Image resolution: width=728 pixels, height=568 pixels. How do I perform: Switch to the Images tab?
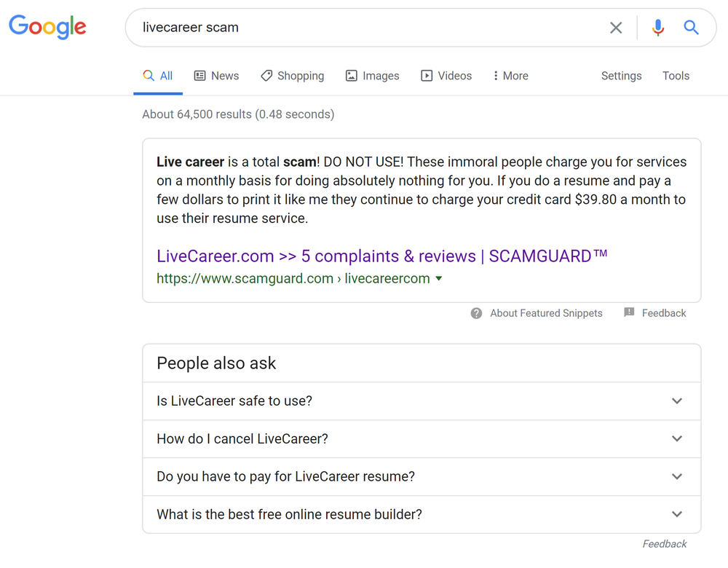click(373, 76)
